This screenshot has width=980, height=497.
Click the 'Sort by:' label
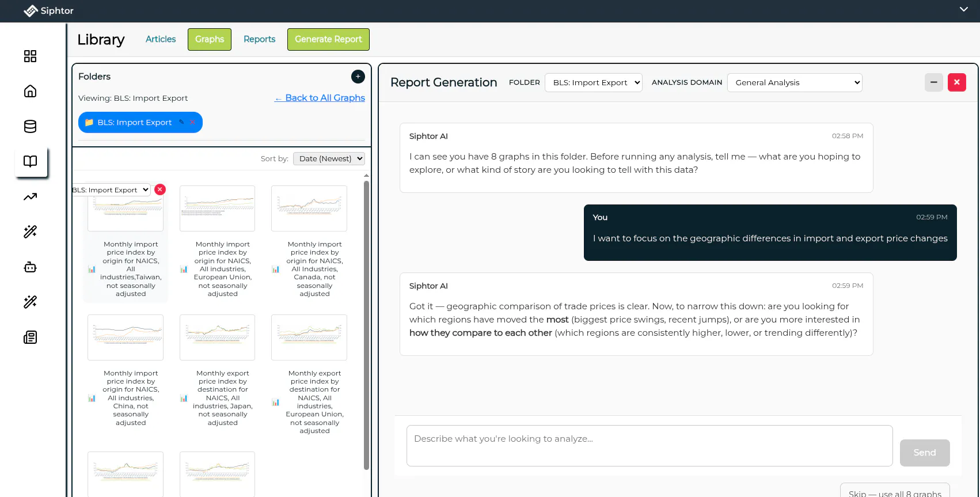(275, 159)
